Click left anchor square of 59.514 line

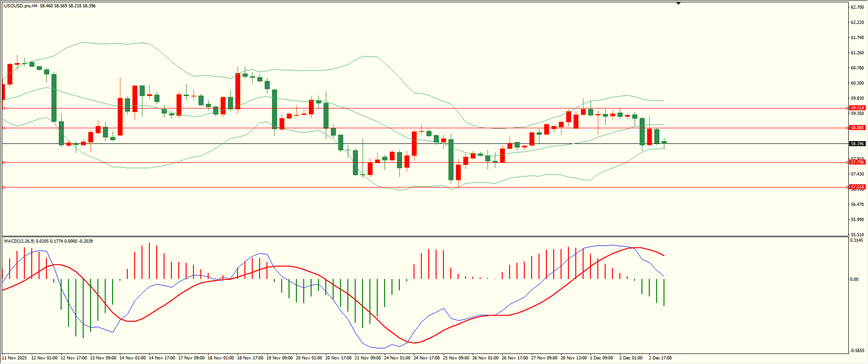4,108
